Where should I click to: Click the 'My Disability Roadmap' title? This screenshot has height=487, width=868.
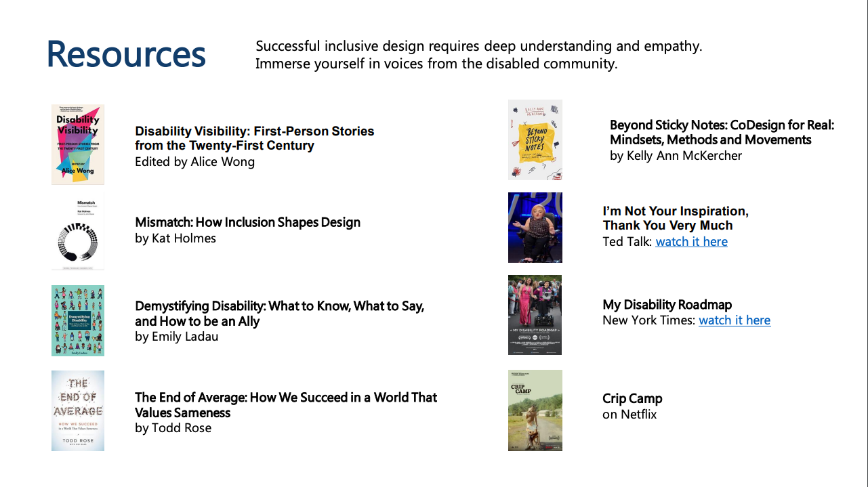click(x=667, y=305)
